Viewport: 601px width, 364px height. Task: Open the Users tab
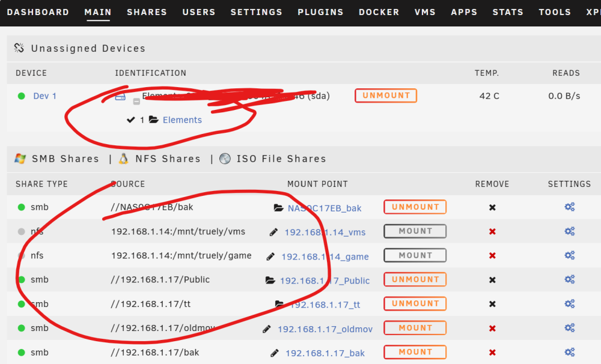[x=198, y=12]
